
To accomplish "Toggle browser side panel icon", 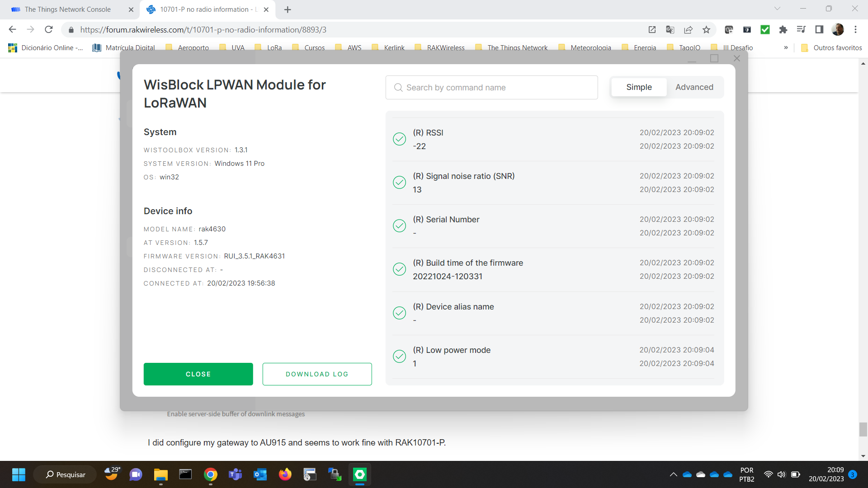I will click(x=819, y=30).
